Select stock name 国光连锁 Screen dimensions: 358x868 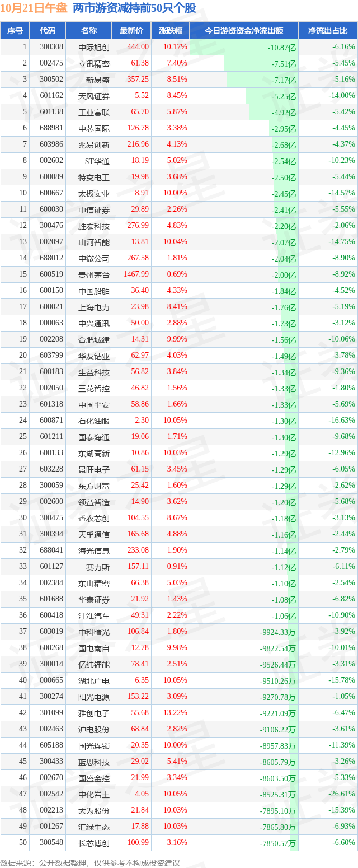click(x=94, y=745)
